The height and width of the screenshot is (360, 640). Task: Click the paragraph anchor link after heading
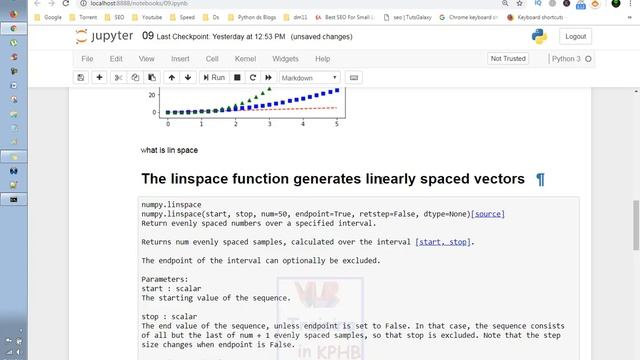coord(540,179)
